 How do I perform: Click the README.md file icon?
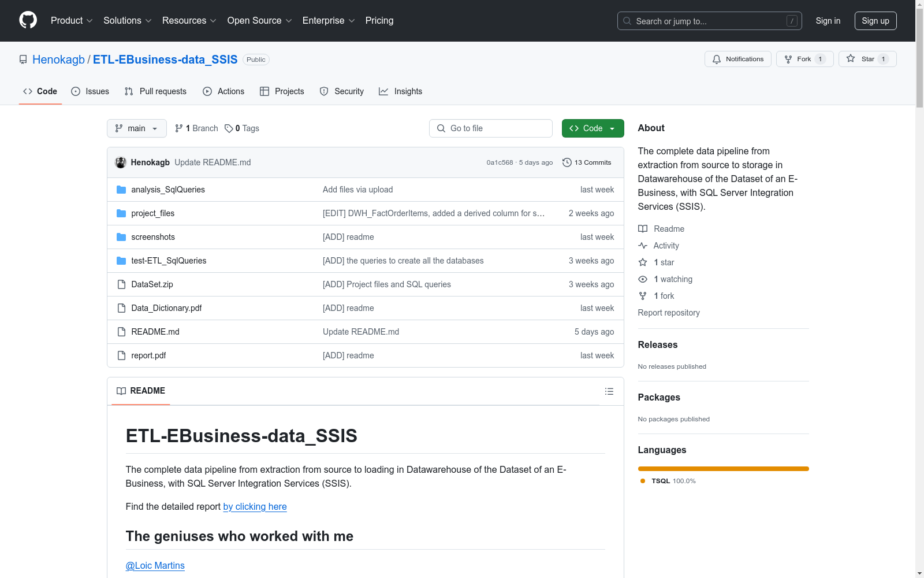pos(121,332)
